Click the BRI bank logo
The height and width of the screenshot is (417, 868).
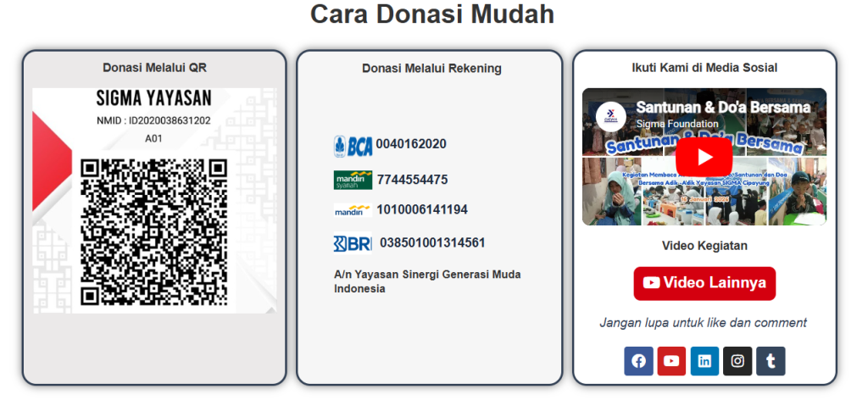pos(353,243)
